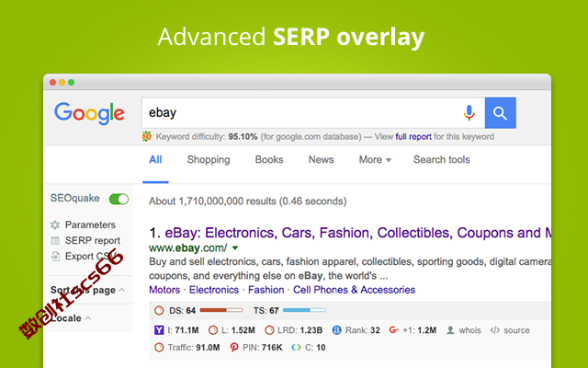This screenshot has width=588, height=368.
Task: Toggle the SEOquake switch off
Action: tap(119, 199)
